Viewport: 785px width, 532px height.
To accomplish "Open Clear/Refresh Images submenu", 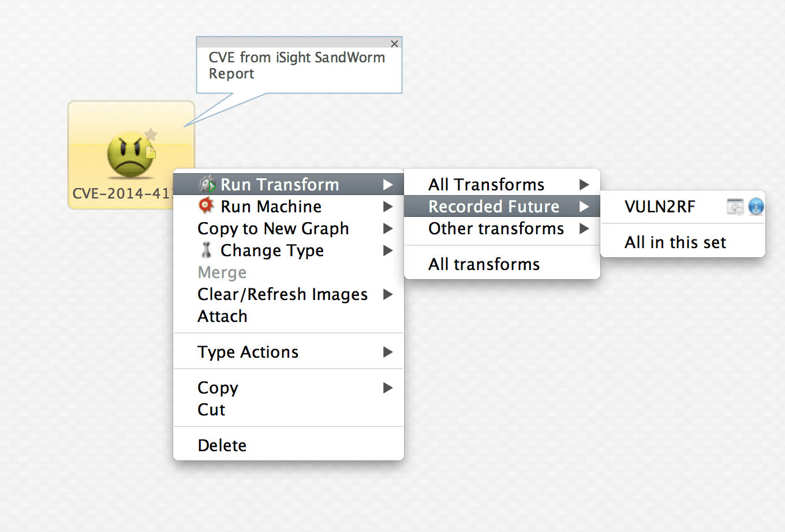I will click(289, 294).
